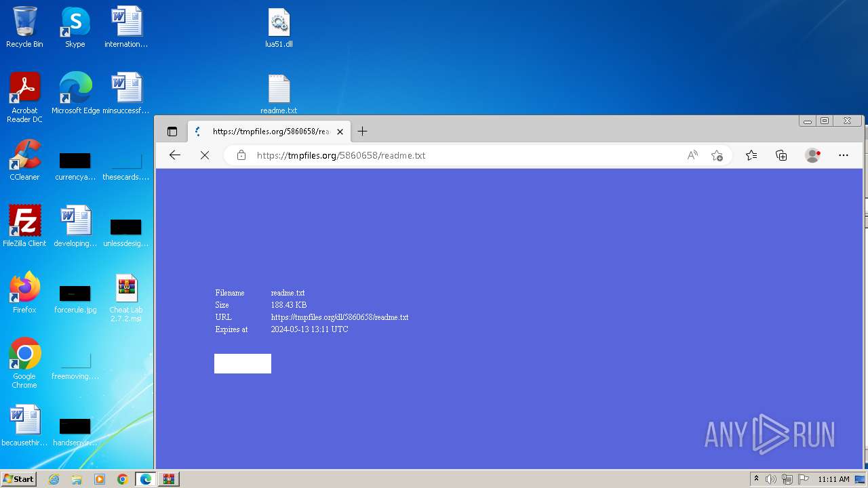Image resolution: width=868 pixels, height=488 pixels.
Task: Launch Firefox from the desktop
Action: click(24, 292)
